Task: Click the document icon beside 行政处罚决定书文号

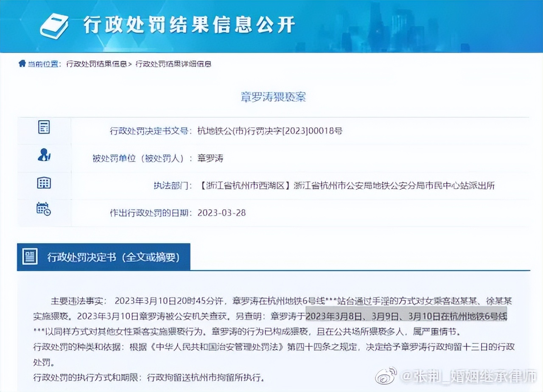Action: pyautogui.click(x=44, y=126)
